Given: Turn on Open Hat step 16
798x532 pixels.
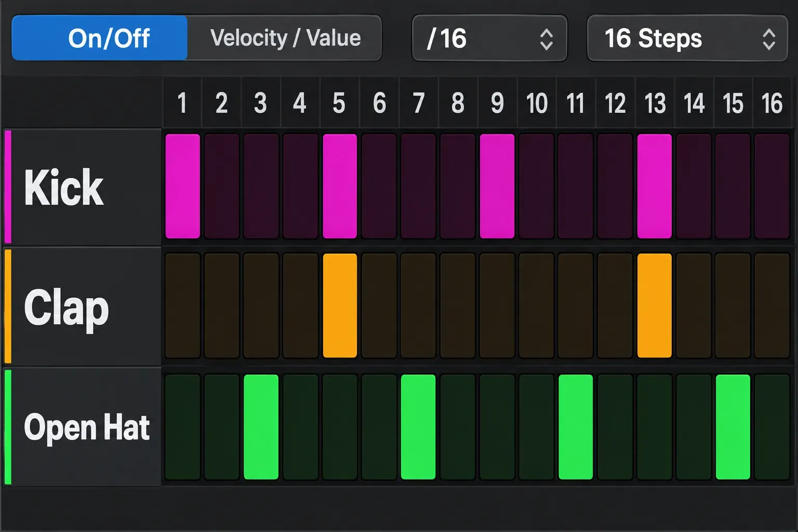Looking at the screenshot, I should pyautogui.click(x=772, y=427).
